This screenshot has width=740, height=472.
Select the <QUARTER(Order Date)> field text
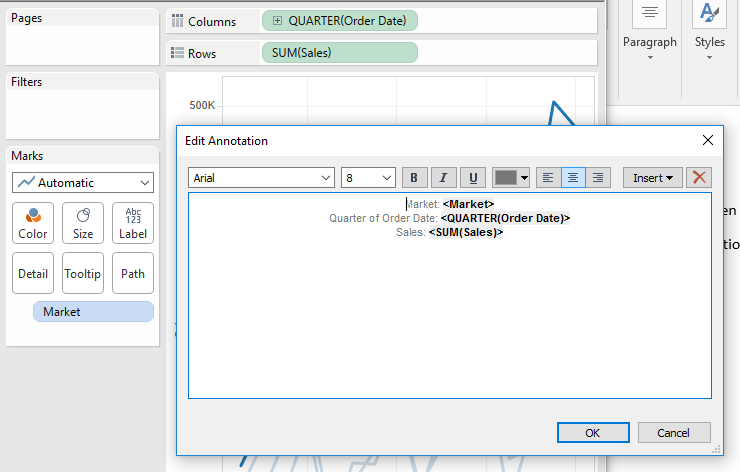pos(505,219)
